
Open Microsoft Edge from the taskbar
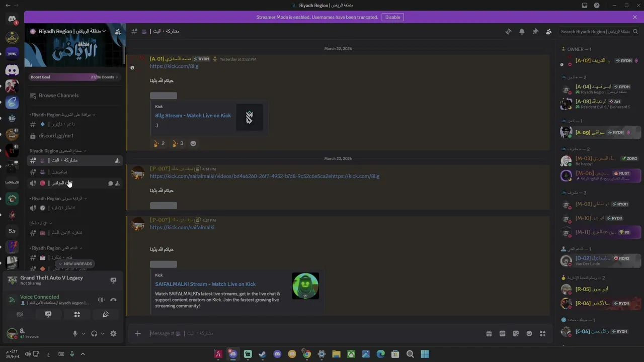click(380, 354)
